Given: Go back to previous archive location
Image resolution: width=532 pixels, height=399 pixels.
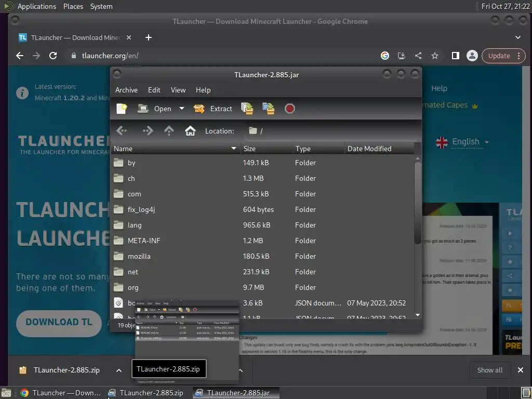Looking at the screenshot, I should pos(122,131).
